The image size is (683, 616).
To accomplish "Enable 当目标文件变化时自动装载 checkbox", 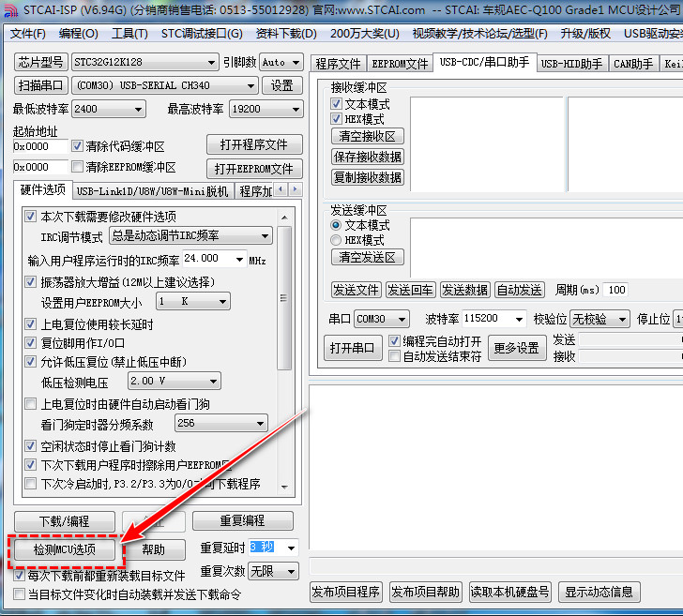I will pos(19,594).
